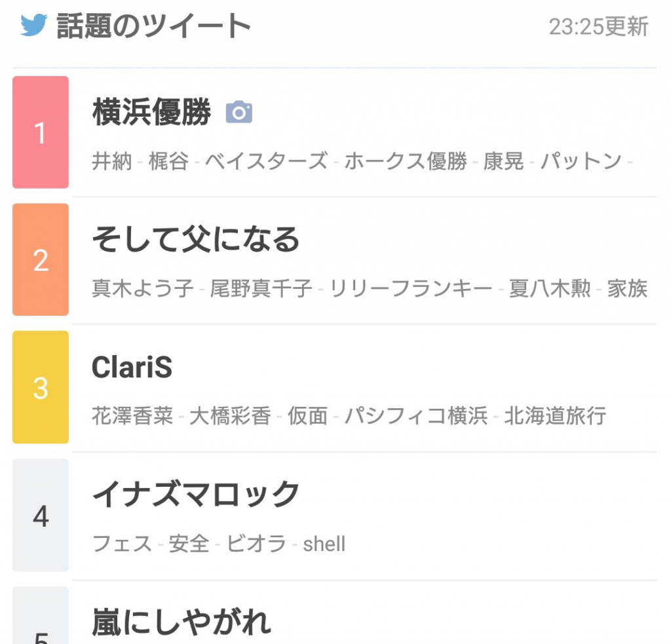Click the related keyword shell
The width and height of the screenshot is (671, 644).
[324, 544]
